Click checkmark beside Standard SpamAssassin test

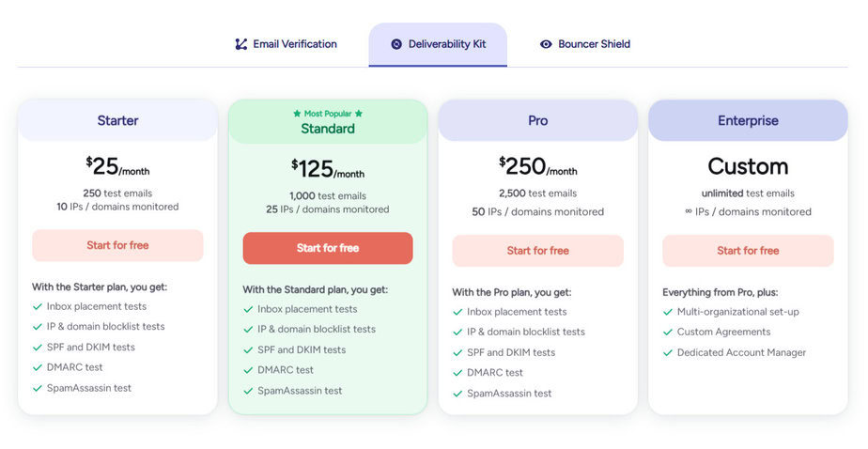click(248, 391)
